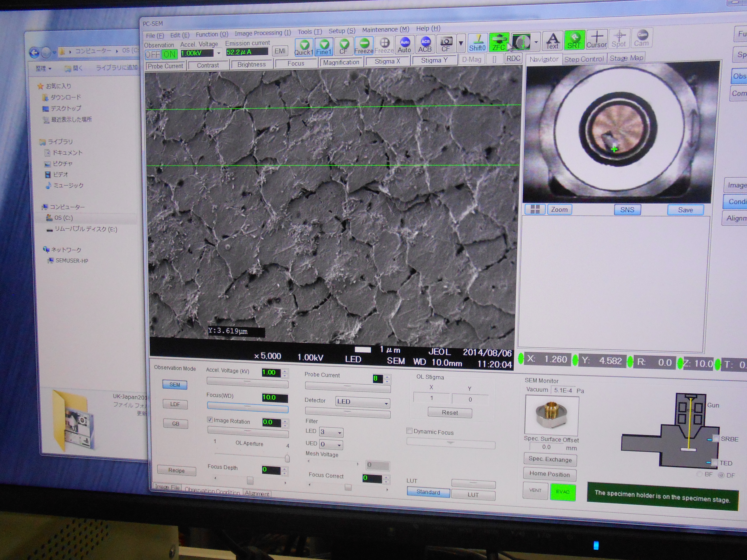Select the Magnification control button
The height and width of the screenshot is (560, 747).
click(x=341, y=62)
